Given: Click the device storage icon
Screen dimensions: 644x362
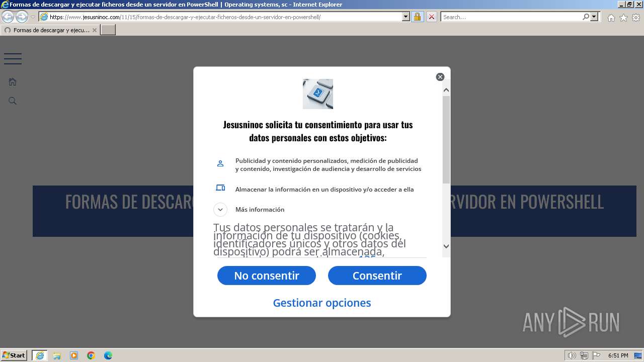Looking at the screenshot, I should 220,188.
